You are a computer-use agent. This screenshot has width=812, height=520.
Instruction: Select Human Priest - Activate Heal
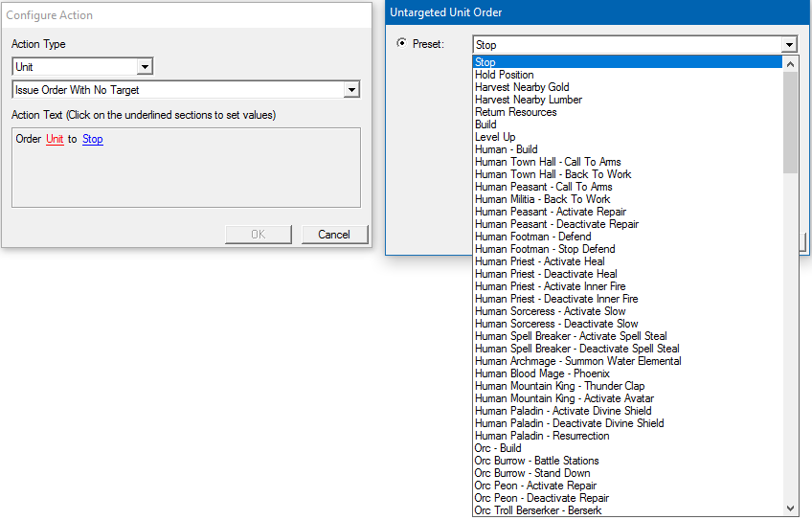(627, 261)
